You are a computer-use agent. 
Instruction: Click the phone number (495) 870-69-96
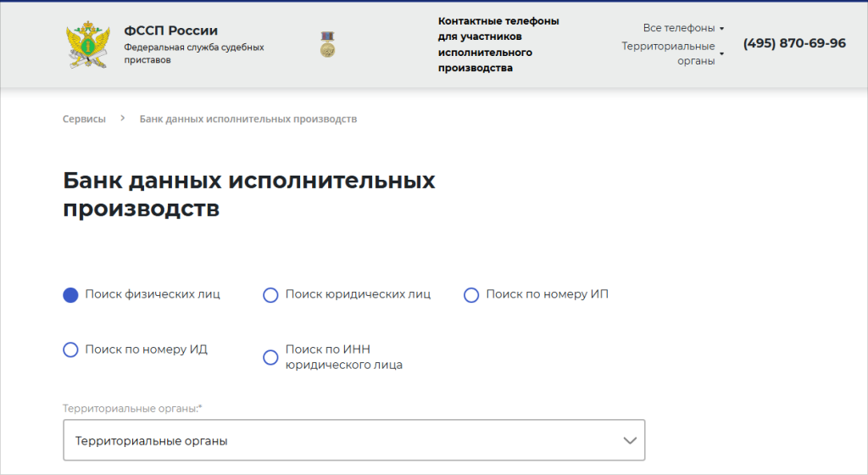[x=794, y=43]
